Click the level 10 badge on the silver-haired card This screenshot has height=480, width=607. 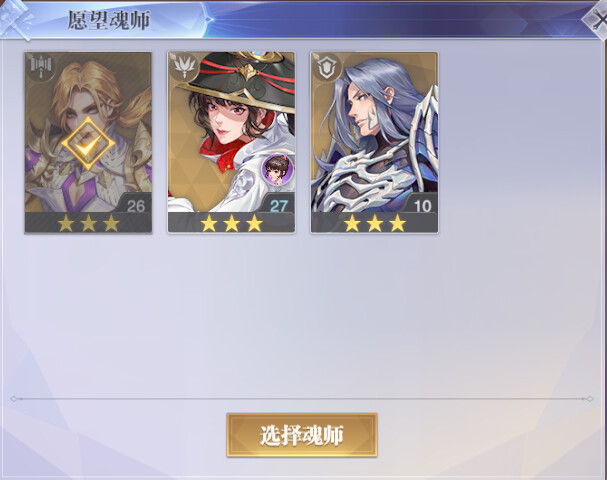[422, 206]
